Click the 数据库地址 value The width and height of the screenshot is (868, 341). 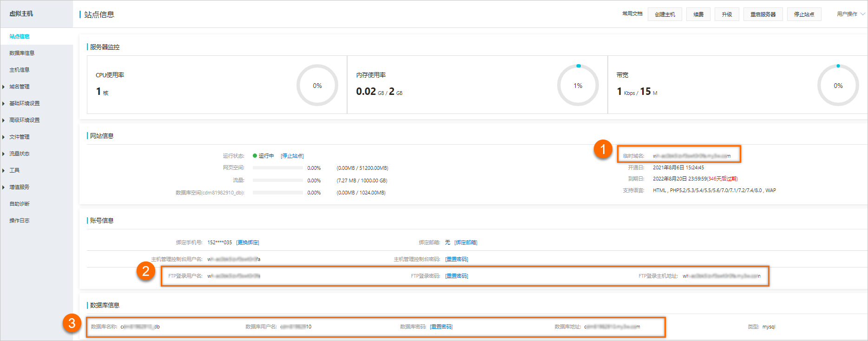612,327
